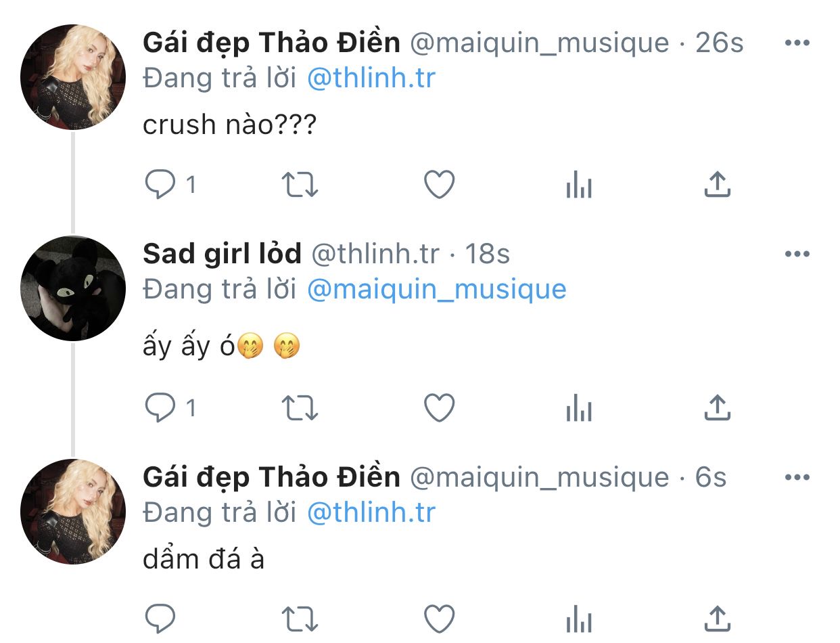Retweet the "ấy ấy ó" tweet
Screen dimensions: 840x643
299,407
